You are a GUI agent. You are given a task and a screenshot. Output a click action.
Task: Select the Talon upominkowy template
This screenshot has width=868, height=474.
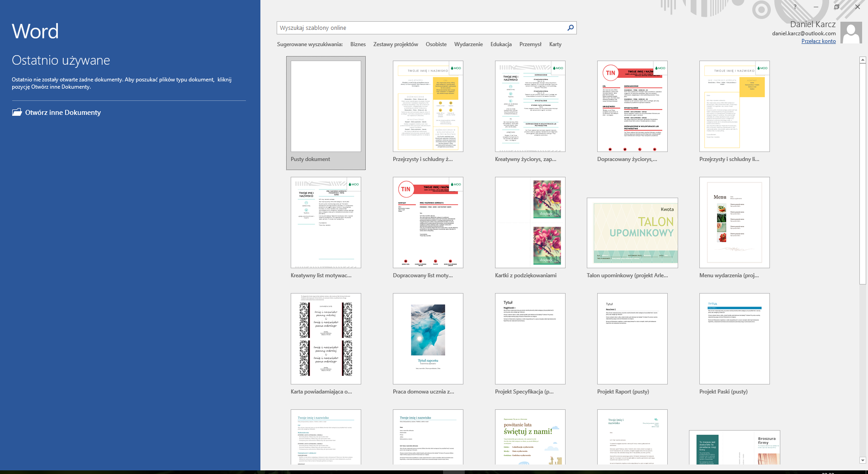tap(632, 233)
